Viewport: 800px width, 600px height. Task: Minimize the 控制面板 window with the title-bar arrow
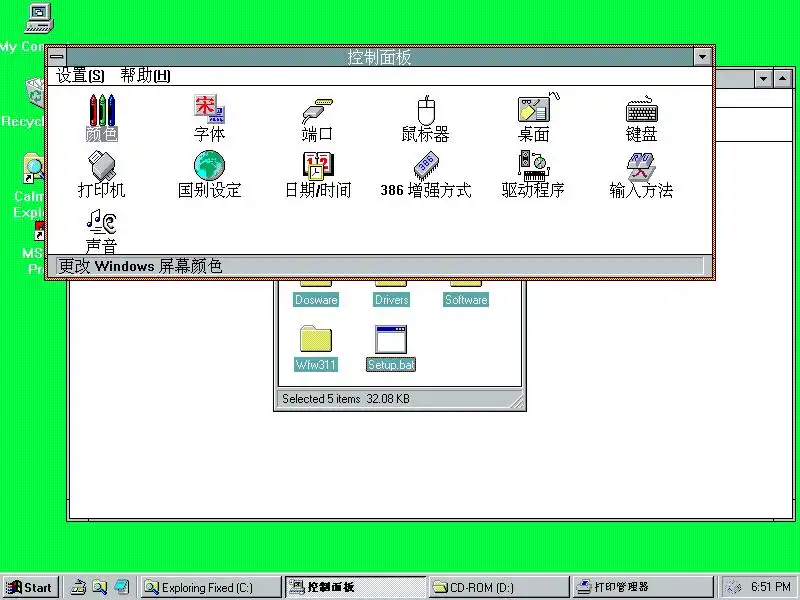pyautogui.click(x=703, y=56)
